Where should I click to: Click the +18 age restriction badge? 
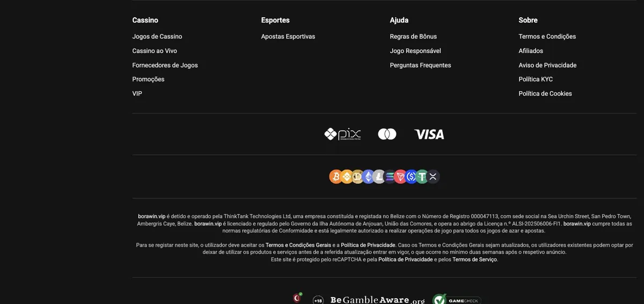[x=318, y=300]
